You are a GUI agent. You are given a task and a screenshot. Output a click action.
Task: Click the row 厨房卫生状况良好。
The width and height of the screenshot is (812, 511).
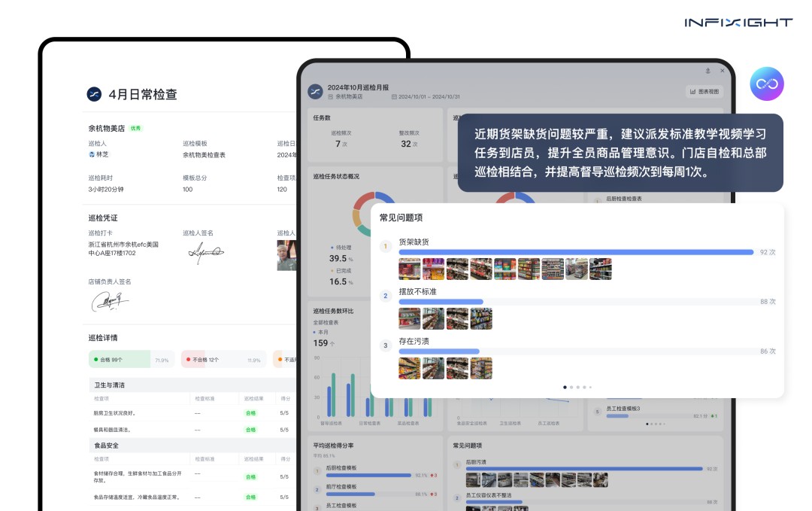pyautogui.click(x=192, y=413)
